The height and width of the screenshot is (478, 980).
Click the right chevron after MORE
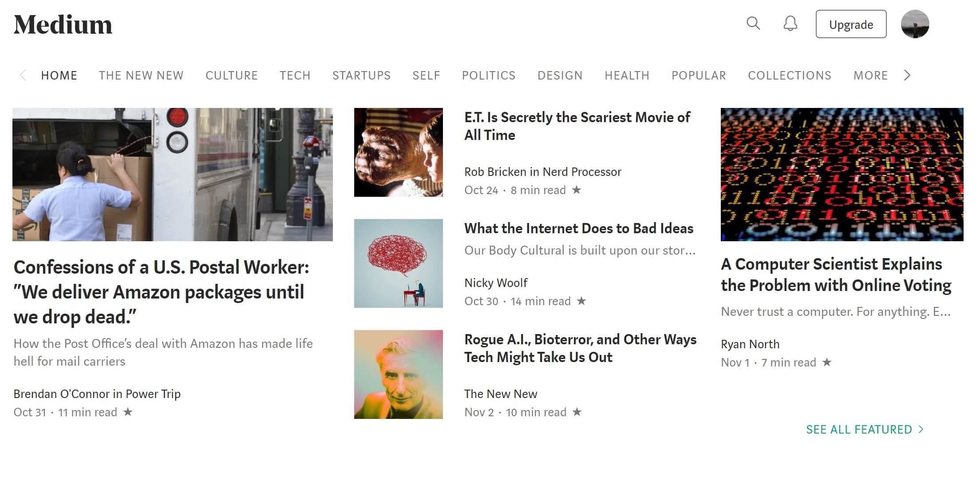point(907,76)
